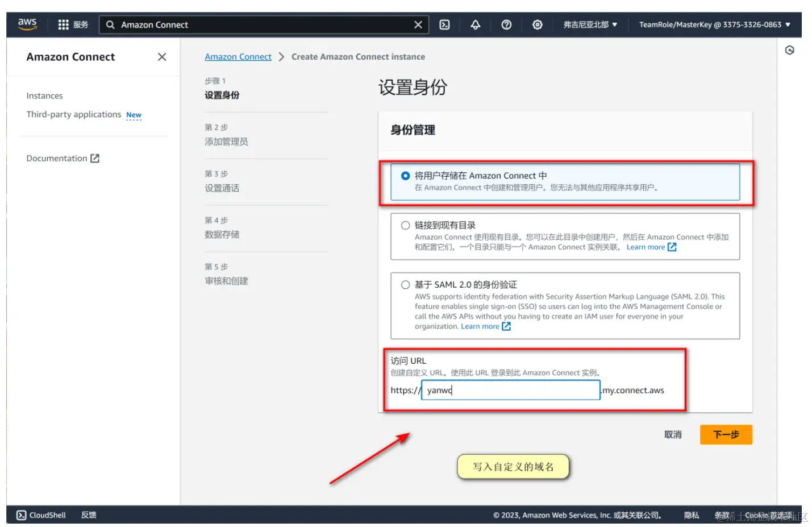Click the Create Amazon Connect instance breadcrumb text

pos(358,57)
